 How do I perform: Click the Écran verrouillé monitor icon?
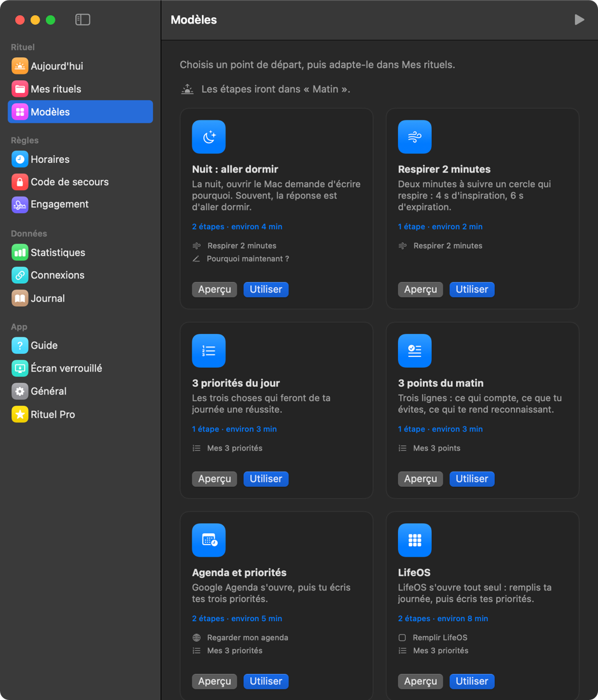[x=20, y=368]
